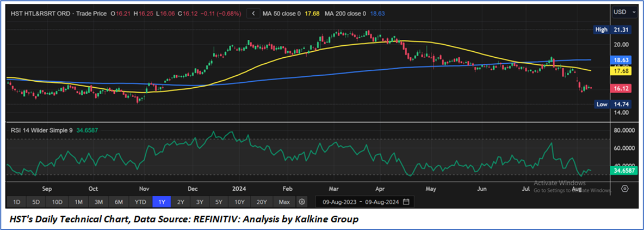Select the Max time range
This screenshot has height=230, width=644.
coord(284,202)
